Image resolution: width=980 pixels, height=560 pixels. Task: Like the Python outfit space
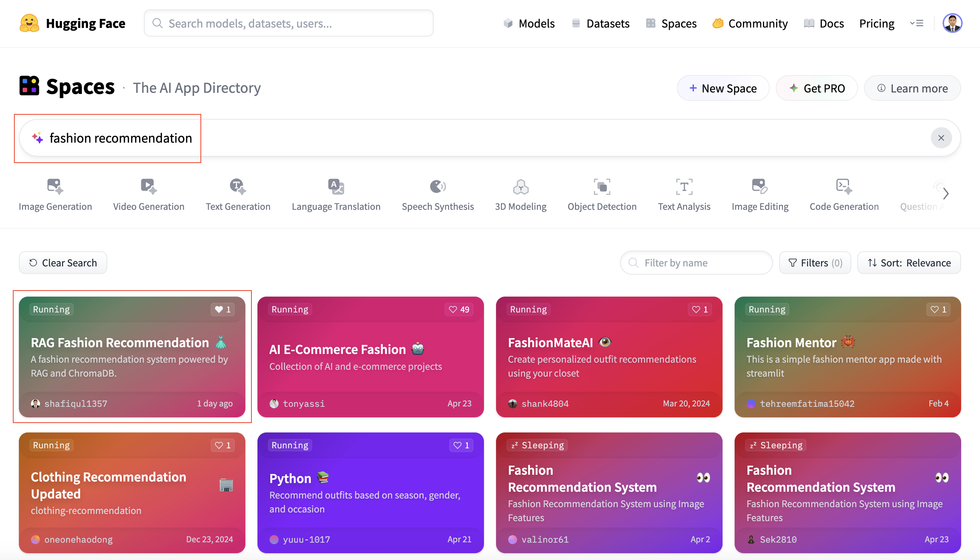tap(461, 445)
